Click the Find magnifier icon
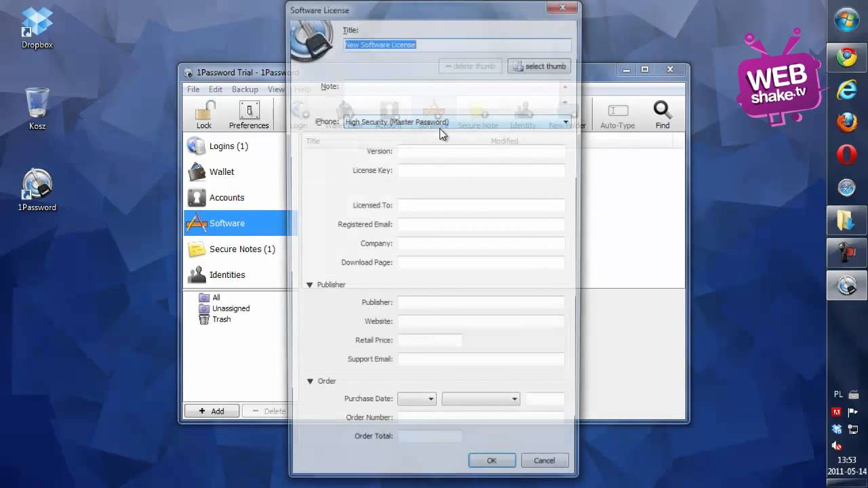The height and width of the screenshot is (488, 868). click(x=663, y=115)
